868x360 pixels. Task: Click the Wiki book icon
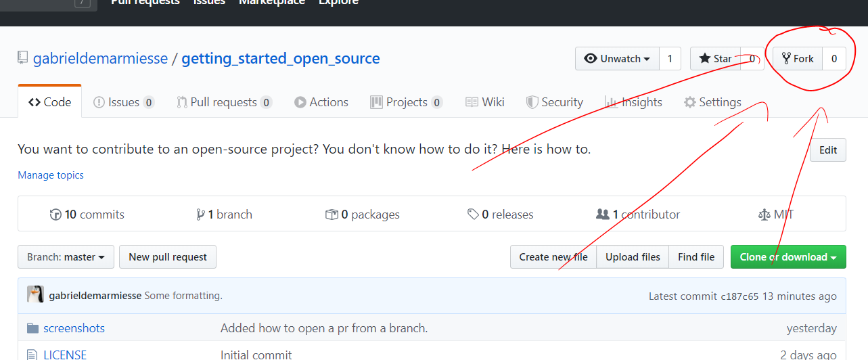(x=472, y=102)
